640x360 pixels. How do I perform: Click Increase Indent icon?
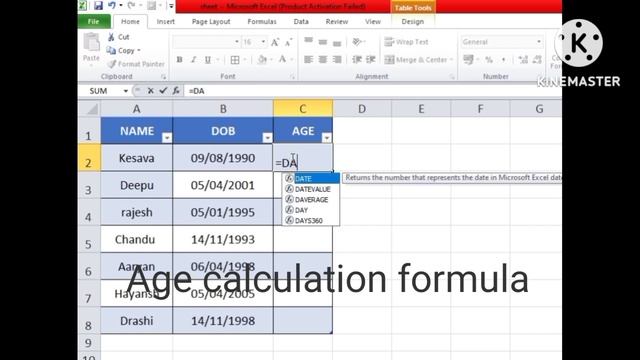coord(371,60)
